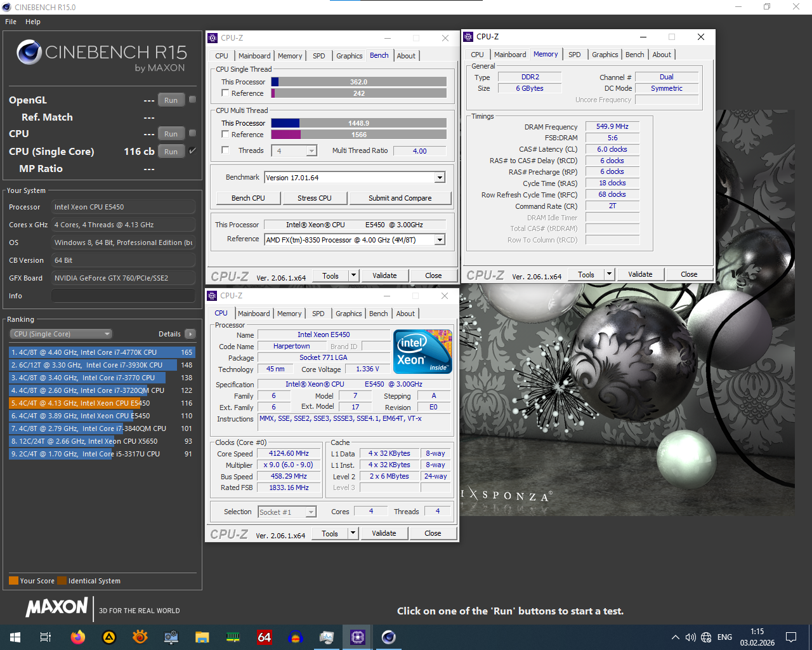This screenshot has width=812, height=650.
Task: Click the CPU-Z icon in the CPU window title bar
Action: (213, 296)
